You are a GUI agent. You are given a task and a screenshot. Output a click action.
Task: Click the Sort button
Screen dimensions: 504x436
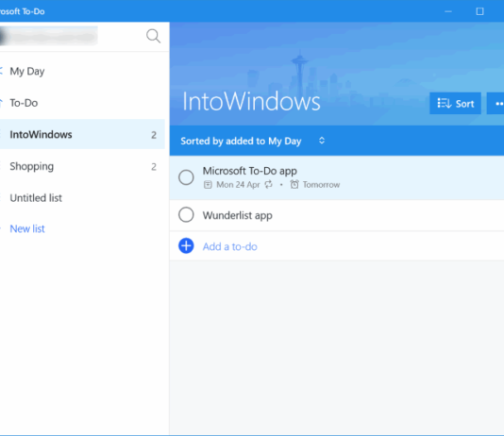click(455, 104)
